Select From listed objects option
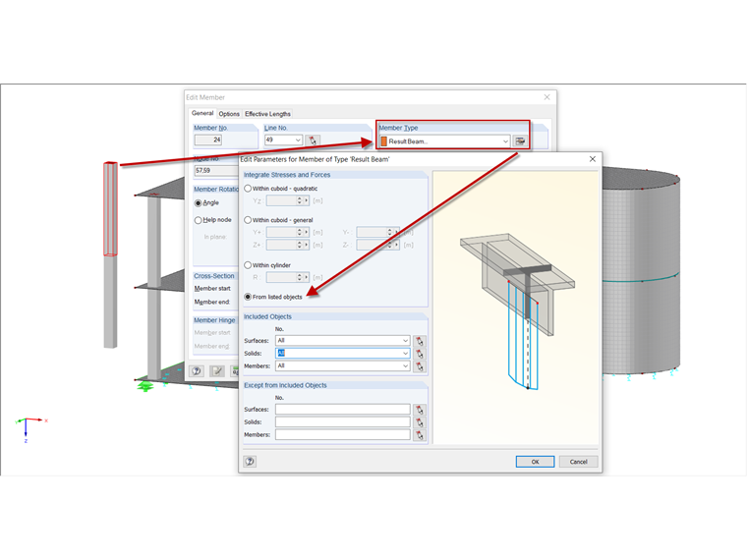The width and height of the screenshot is (747, 560). 248,297
